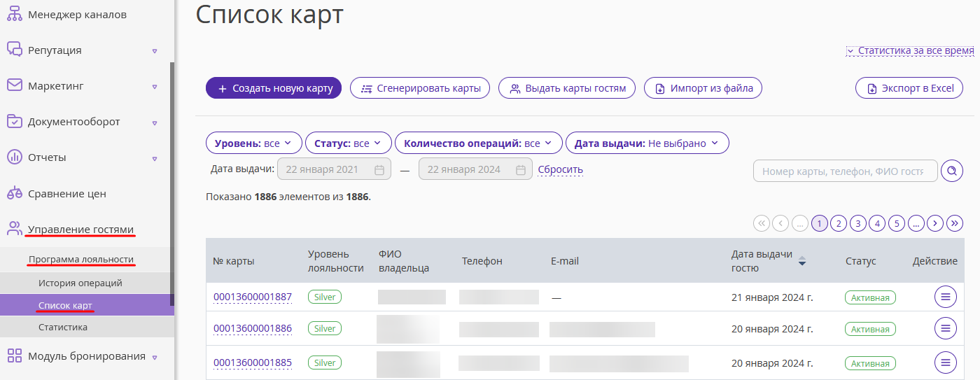
Task: Open action menu for card 00013600001885
Action: 946,363
